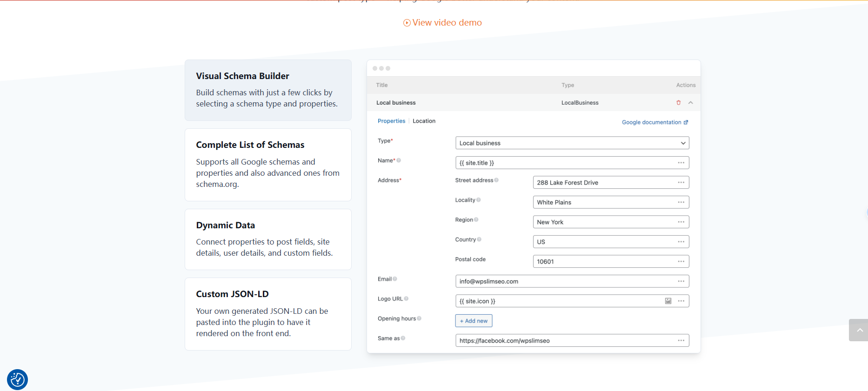This screenshot has width=868, height=391.
Task: Click the three-dots icon in Name field
Action: 681,163
